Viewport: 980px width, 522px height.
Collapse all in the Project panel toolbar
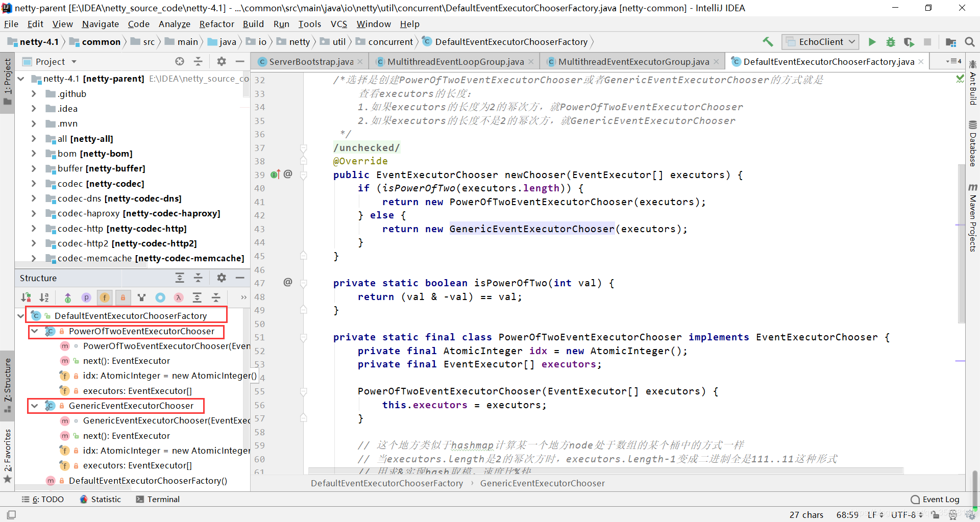point(198,61)
